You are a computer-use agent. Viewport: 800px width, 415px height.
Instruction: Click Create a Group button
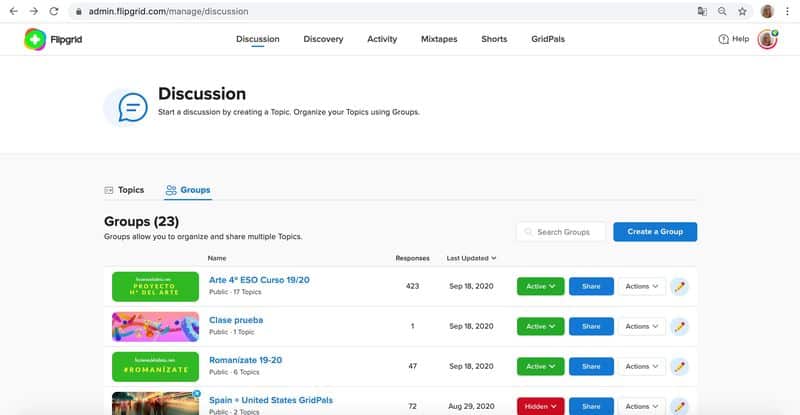655,232
